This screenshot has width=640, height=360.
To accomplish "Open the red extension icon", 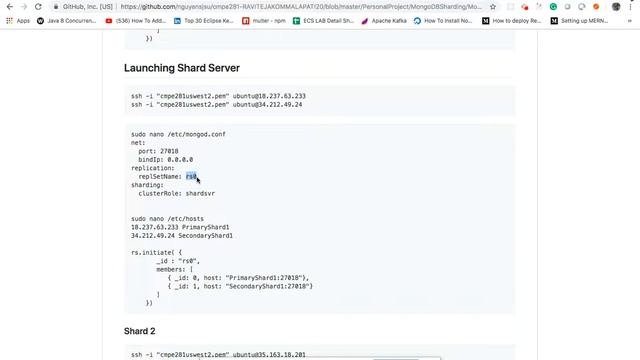I will tap(525, 7).
